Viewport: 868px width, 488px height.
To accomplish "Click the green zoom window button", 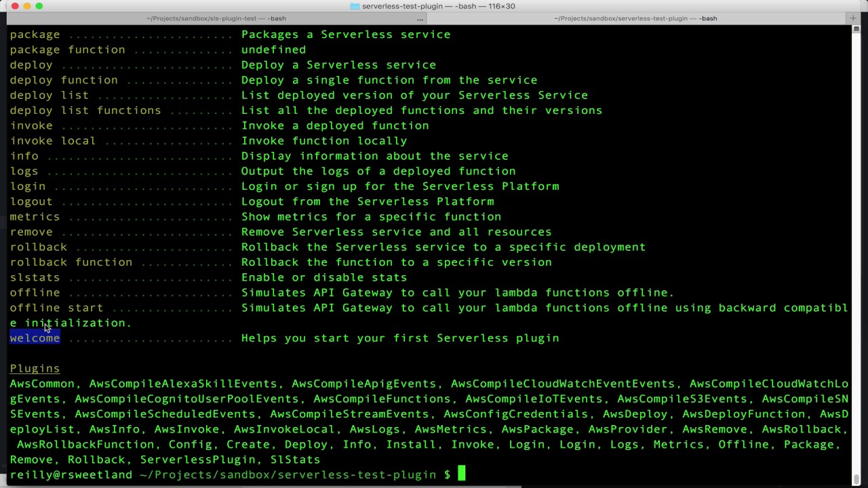I will point(39,6).
